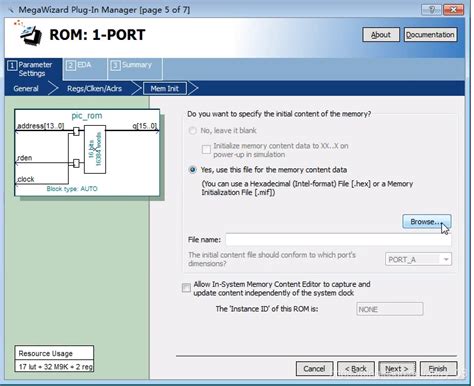Screen dimensions: 474x386
Task: Click the File name input field
Action: click(338, 240)
